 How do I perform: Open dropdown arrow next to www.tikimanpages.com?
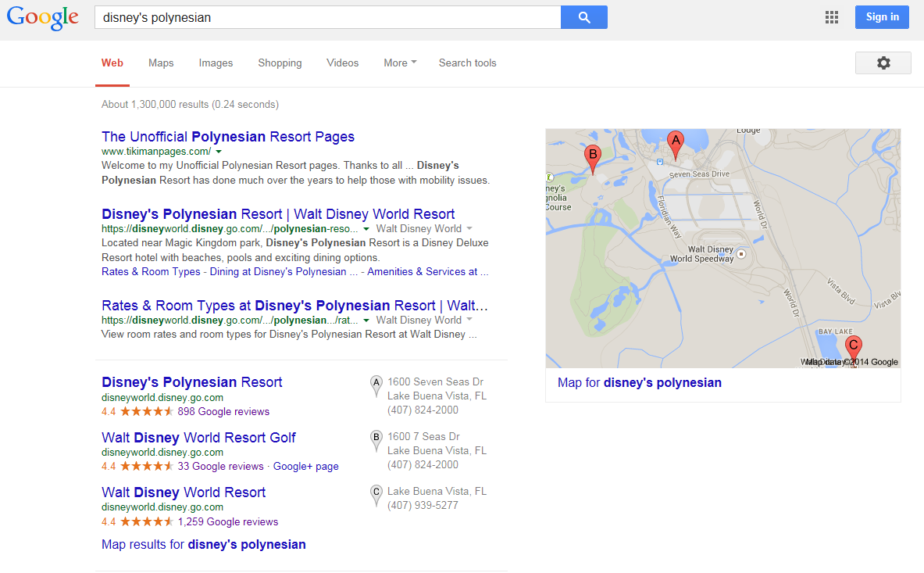coord(219,152)
